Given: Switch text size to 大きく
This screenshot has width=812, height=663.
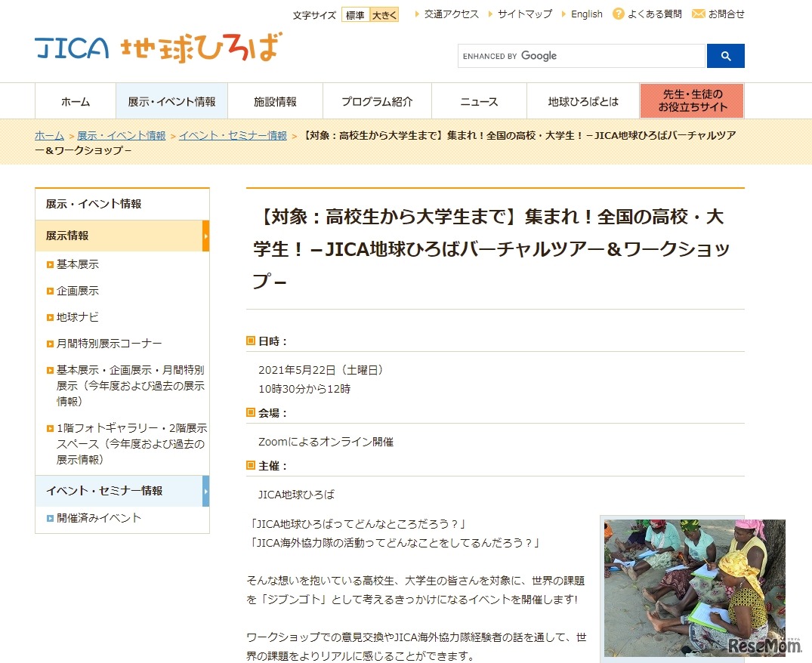Looking at the screenshot, I should (x=383, y=14).
